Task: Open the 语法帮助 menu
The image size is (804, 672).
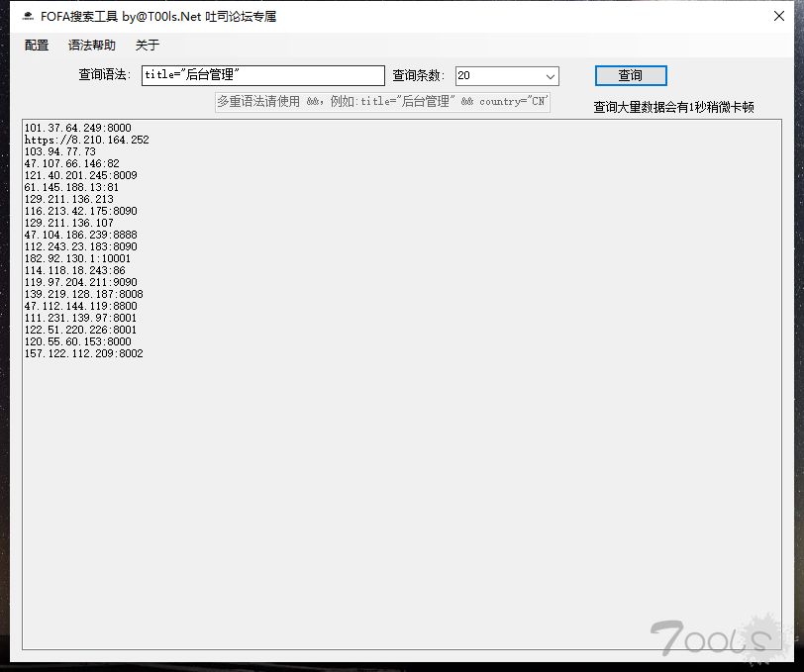Action: click(x=92, y=46)
